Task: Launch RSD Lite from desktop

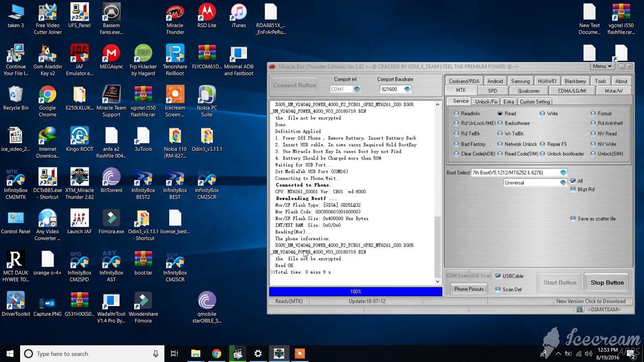Action: click(207, 16)
